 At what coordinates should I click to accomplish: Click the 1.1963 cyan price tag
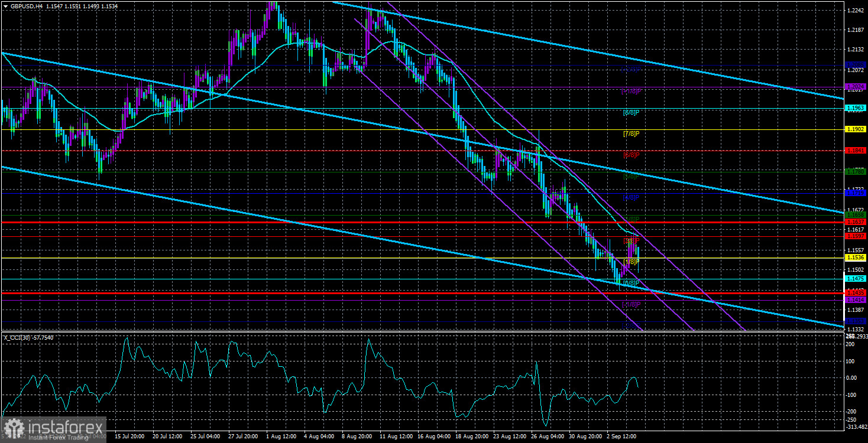[856, 108]
